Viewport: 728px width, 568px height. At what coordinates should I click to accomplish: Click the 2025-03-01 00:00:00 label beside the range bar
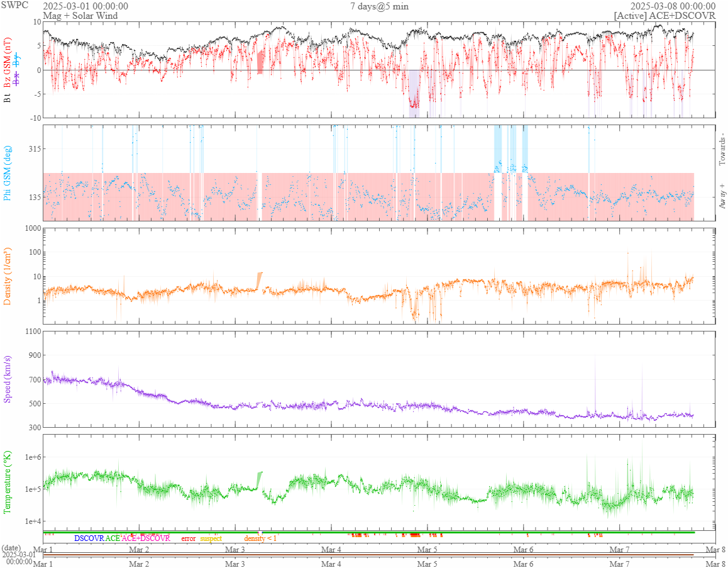(x=18, y=558)
